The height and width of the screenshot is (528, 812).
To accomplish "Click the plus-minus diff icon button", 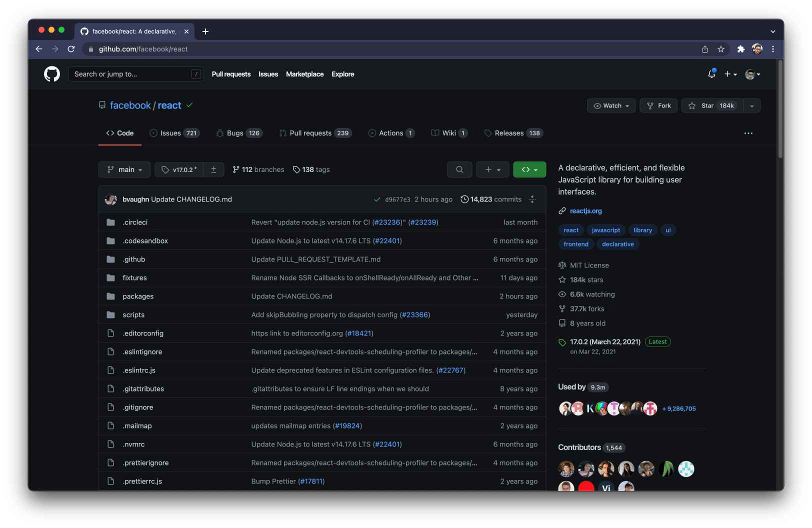I will (213, 169).
